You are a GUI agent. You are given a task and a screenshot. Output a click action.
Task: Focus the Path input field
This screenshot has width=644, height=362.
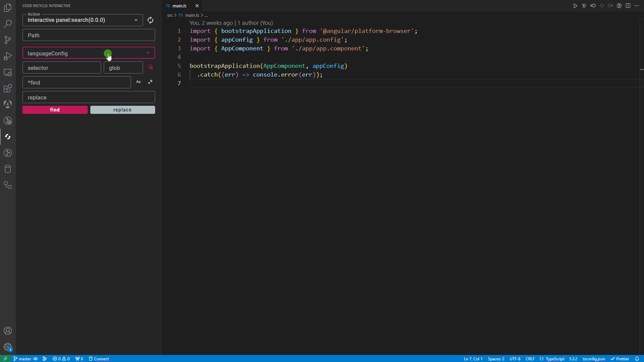pyautogui.click(x=89, y=35)
